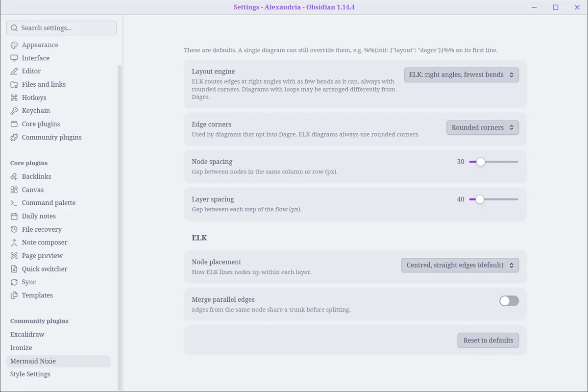Enable the Merge parallel edges toggle

(x=509, y=301)
